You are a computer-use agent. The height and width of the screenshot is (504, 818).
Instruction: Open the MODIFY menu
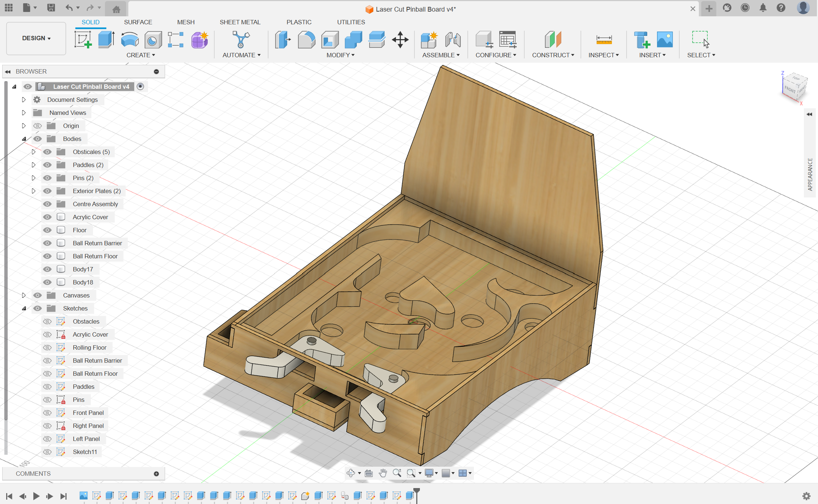[340, 55]
